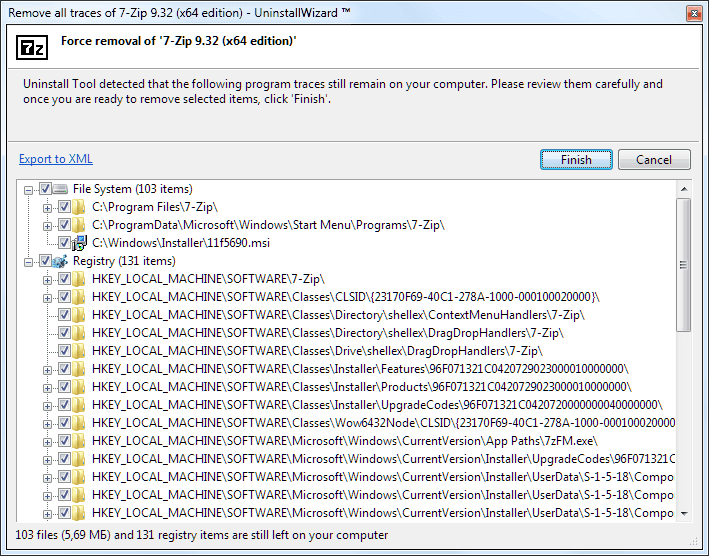
Task: Uncheck the Registry (131 items) checkbox
Action: click(45, 261)
